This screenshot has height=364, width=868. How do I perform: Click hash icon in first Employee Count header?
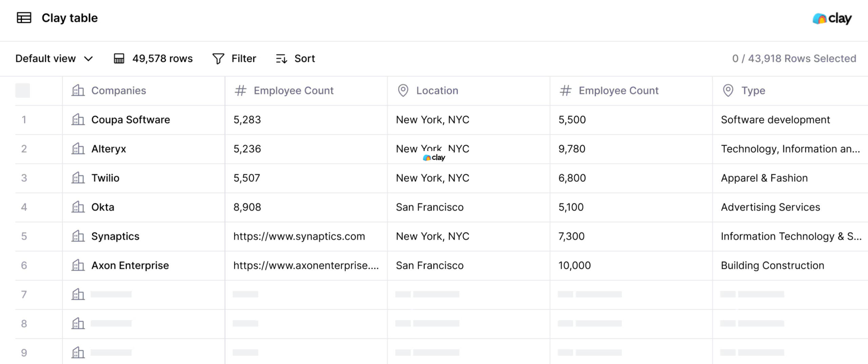pos(240,90)
